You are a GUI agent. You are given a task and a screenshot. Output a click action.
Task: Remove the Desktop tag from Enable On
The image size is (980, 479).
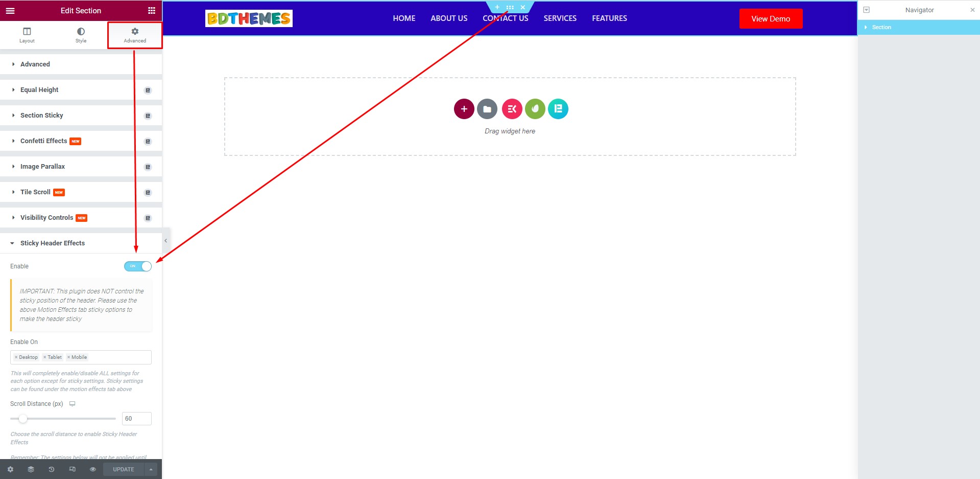click(16, 357)
